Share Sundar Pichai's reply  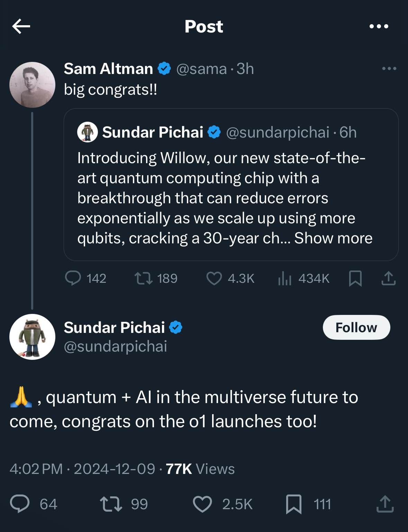385,504
